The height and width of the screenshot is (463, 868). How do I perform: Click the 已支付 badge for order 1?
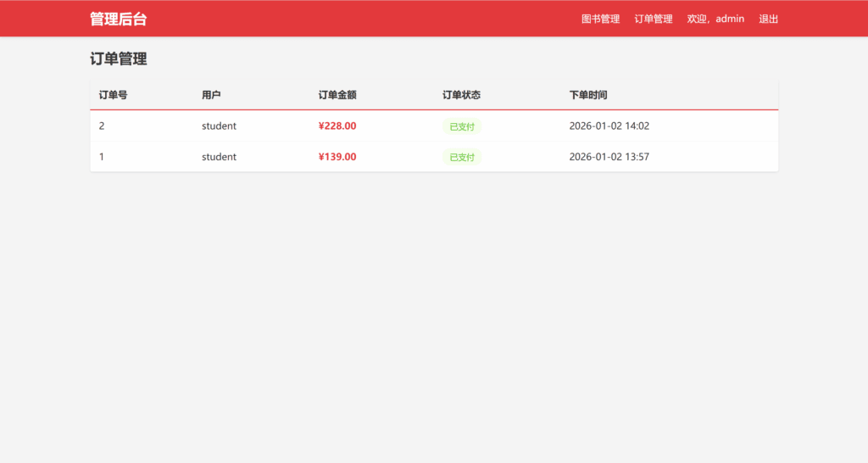tap(461, 157)
